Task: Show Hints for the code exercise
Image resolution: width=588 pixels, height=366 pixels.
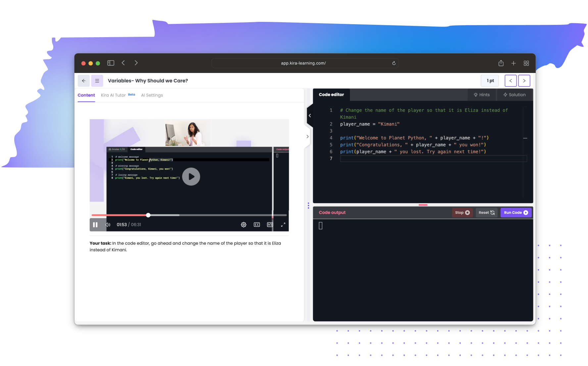Action: (x=482, y=95)
